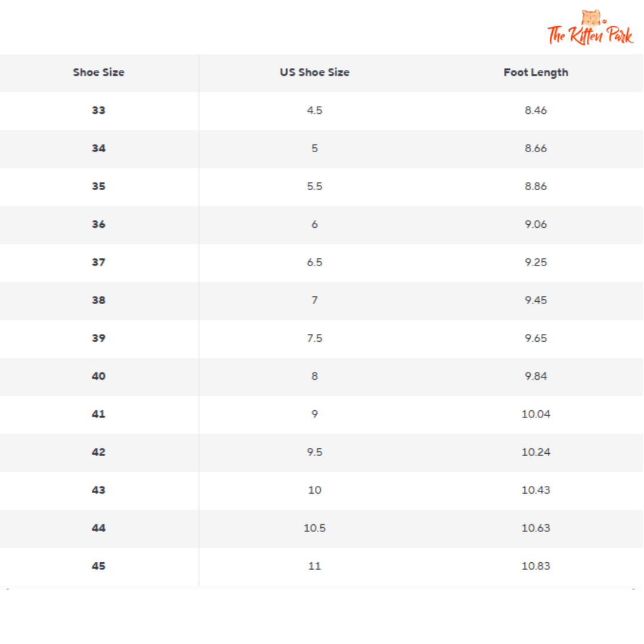This screenshot has height=644, width=644.
Task: Click US shoe size 10.5 cell
Action: 315,528
